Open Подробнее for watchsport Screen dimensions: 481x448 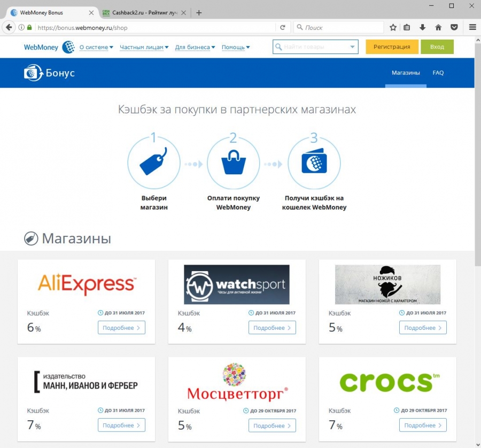[x=272, y=328]
